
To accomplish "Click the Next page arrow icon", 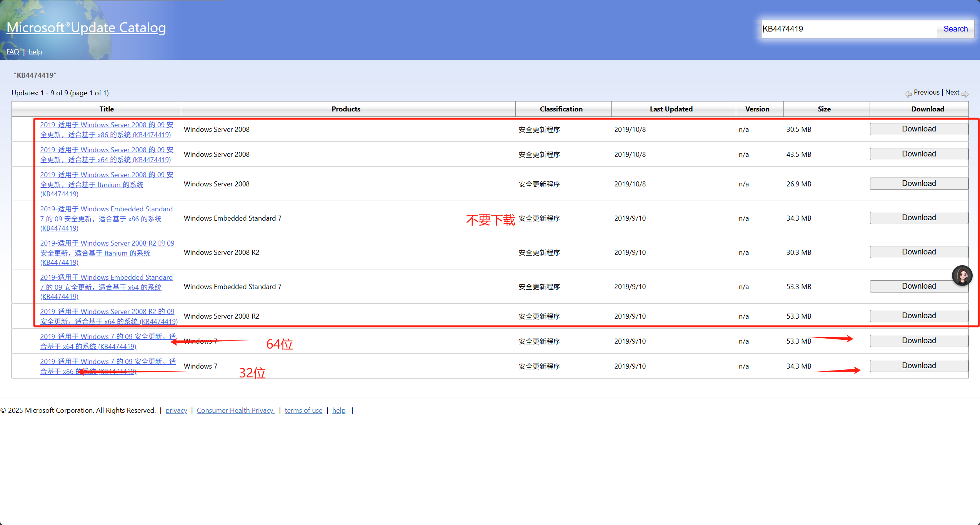I will point(965,94).
